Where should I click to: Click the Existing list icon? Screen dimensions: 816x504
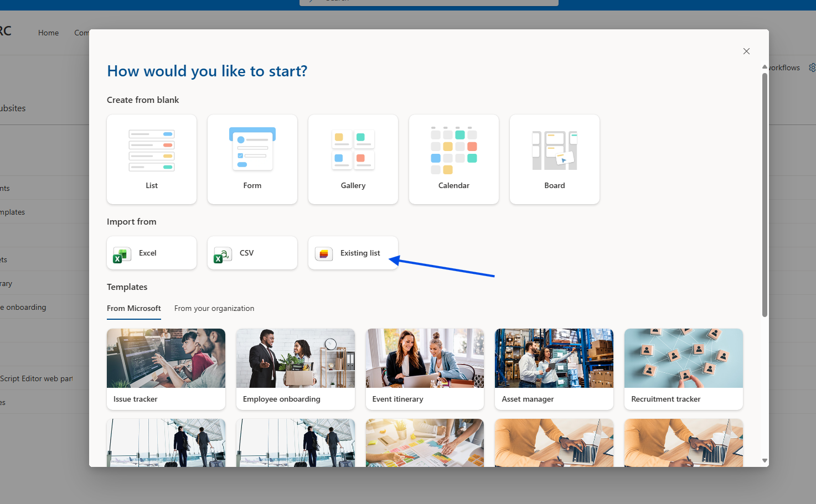tap(324, 253)
